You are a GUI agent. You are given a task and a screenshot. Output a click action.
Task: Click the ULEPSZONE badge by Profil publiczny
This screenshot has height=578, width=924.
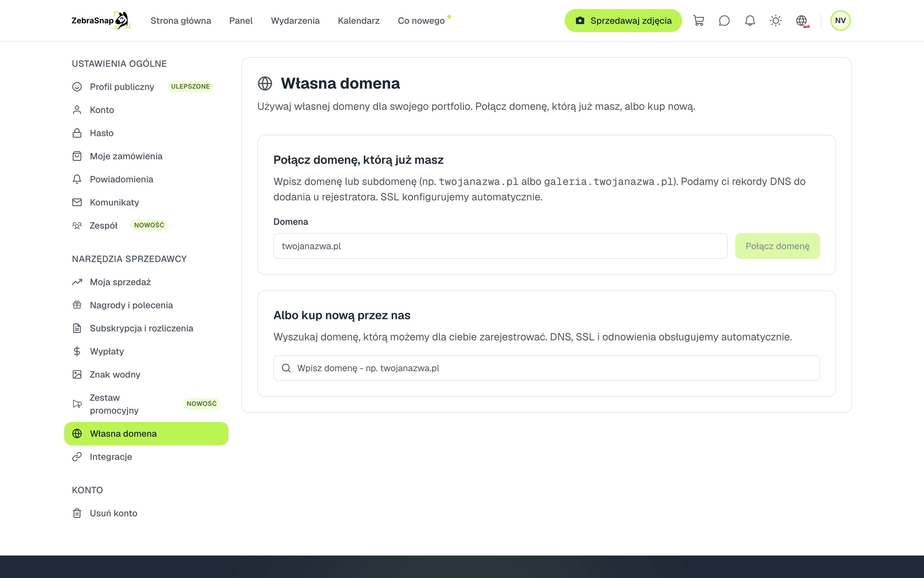click(190, 87)
